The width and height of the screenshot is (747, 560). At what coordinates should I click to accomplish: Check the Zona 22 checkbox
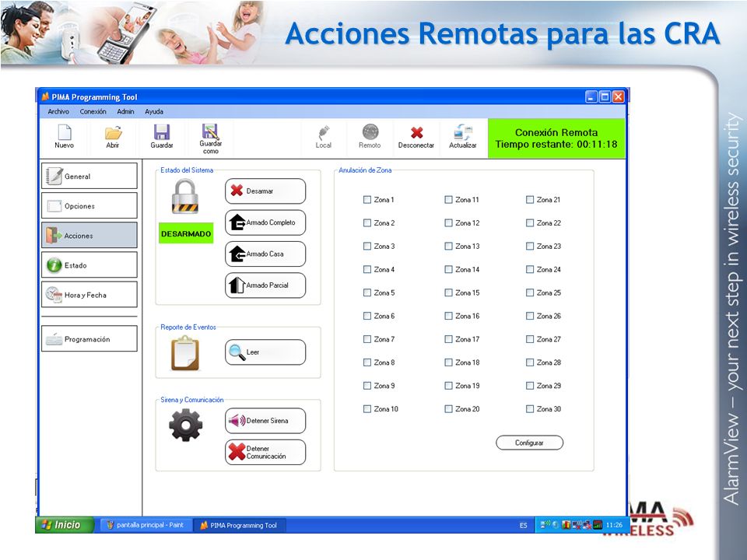(530, 223)
